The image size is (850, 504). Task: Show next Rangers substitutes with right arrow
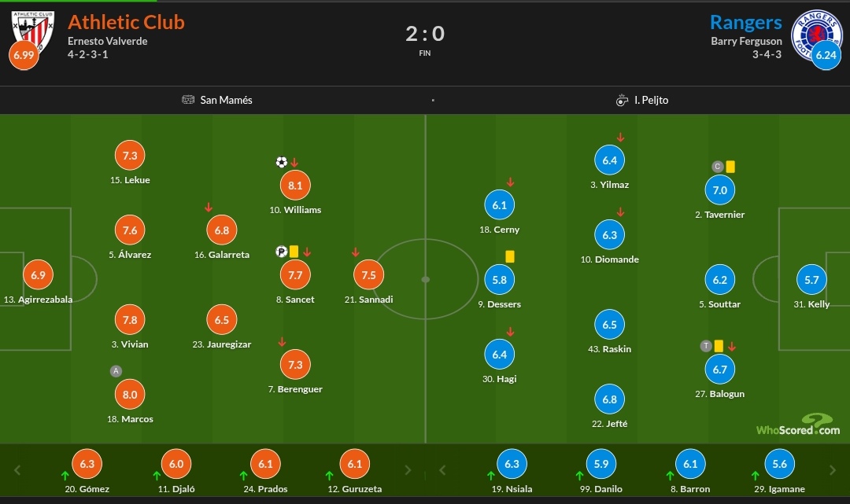(833, 470)
